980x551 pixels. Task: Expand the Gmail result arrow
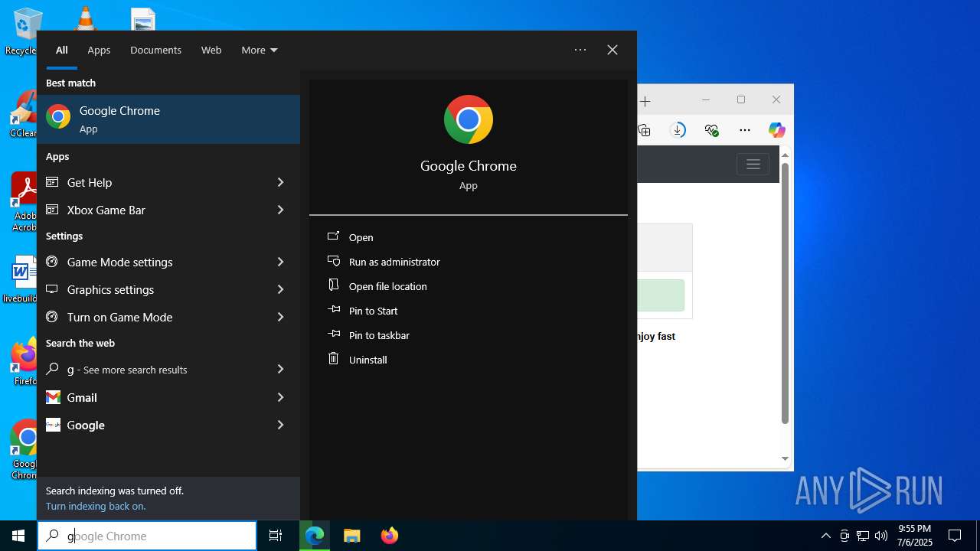click(x=280, y=397)
